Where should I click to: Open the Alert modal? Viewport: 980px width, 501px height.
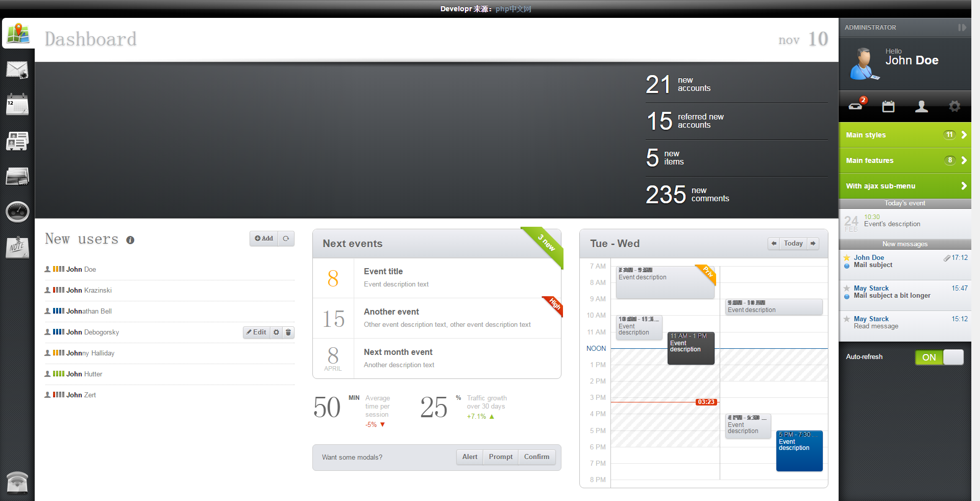[470, 457]
